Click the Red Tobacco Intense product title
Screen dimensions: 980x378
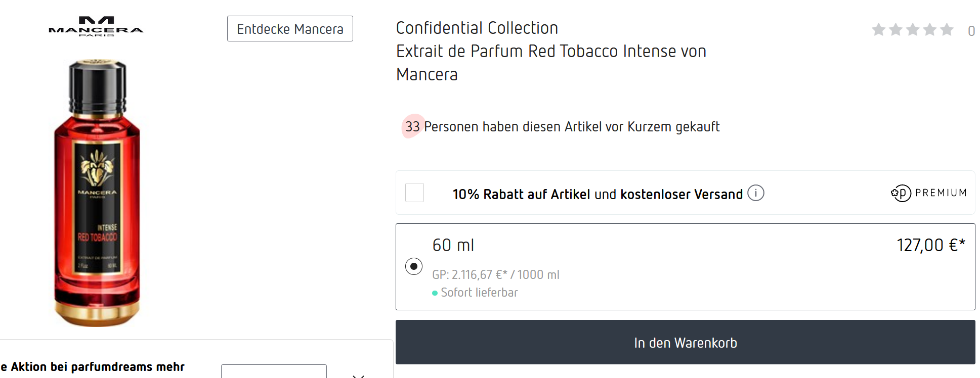click(551, 51)
